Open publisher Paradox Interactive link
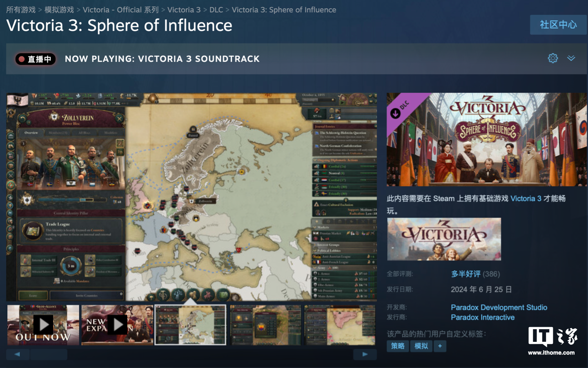This screenshot has height=368, width=588. pyautogui.click(x=483, y=317)
